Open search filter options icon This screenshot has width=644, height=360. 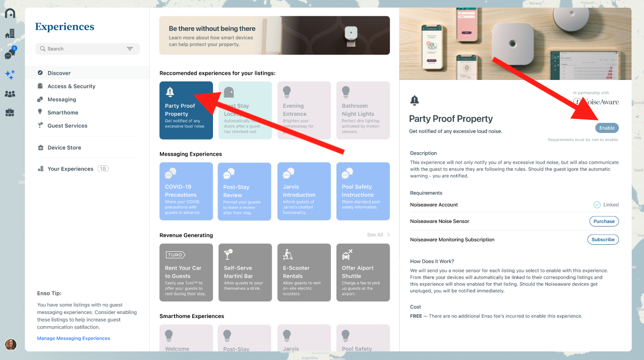[x=130, y=49]
